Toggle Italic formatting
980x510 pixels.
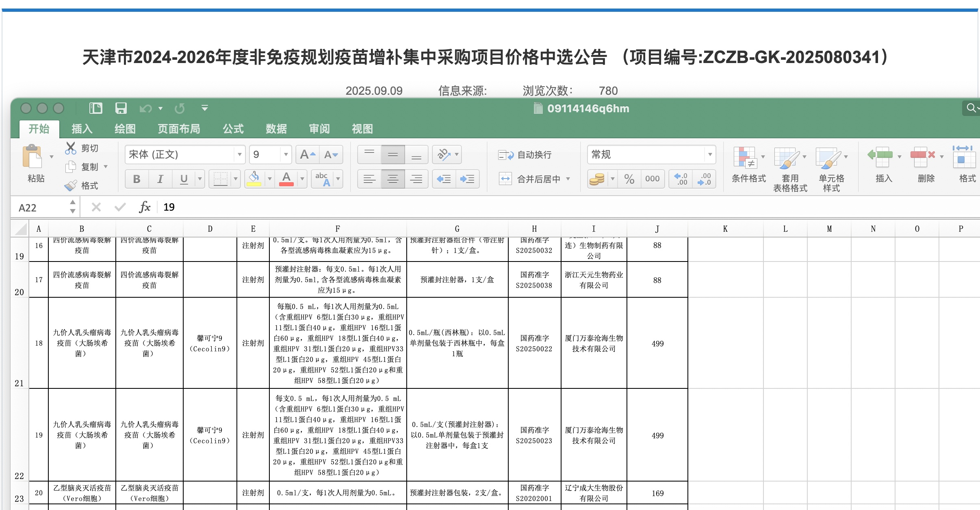(160, 179)
